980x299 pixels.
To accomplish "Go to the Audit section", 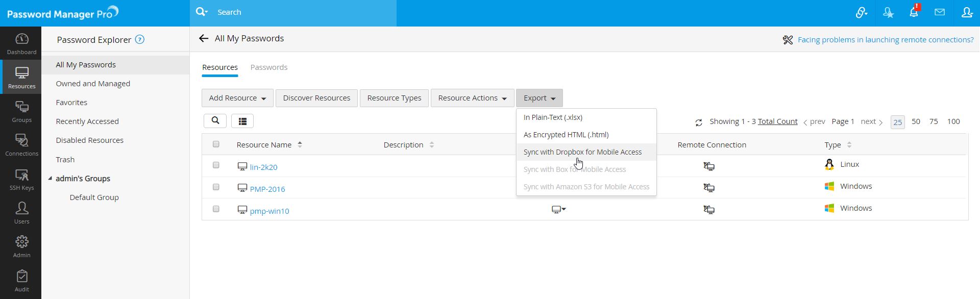I will point(21,281).
